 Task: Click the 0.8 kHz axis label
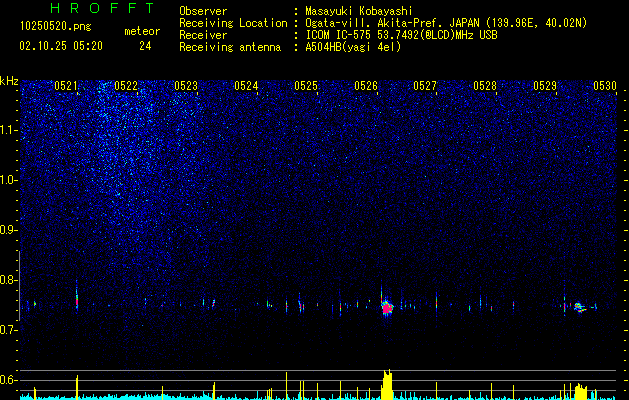(9, 280)
